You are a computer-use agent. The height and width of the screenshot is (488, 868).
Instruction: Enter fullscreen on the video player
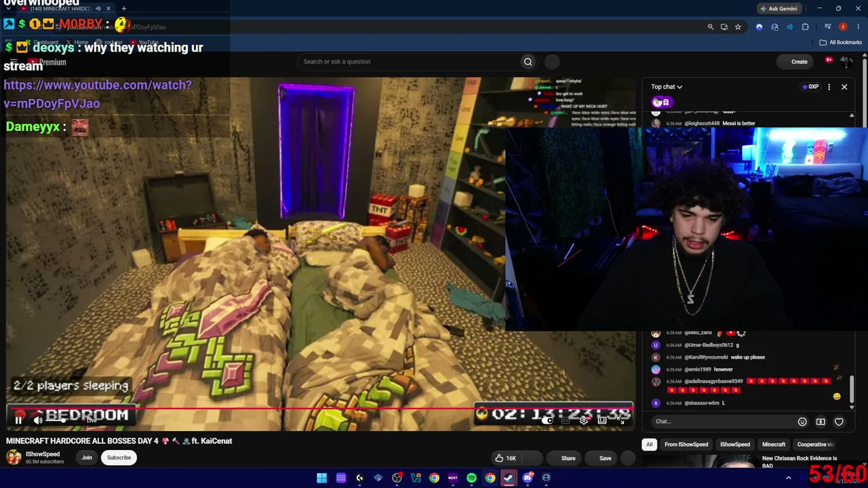pos(620,420)
